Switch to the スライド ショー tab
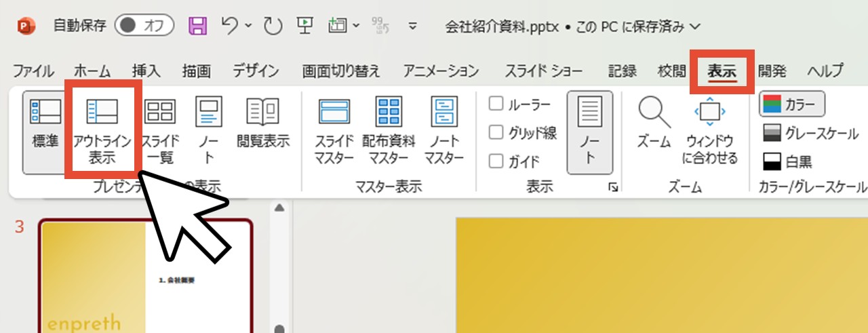Screen dimensions: 868x333 (x=545, y=71)
